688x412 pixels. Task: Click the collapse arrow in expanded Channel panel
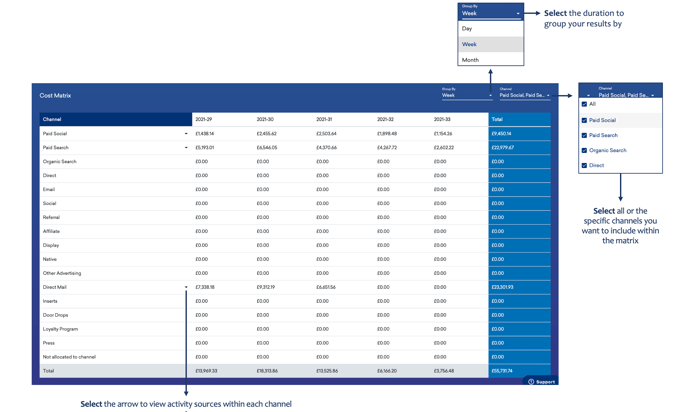pos(653,95)
